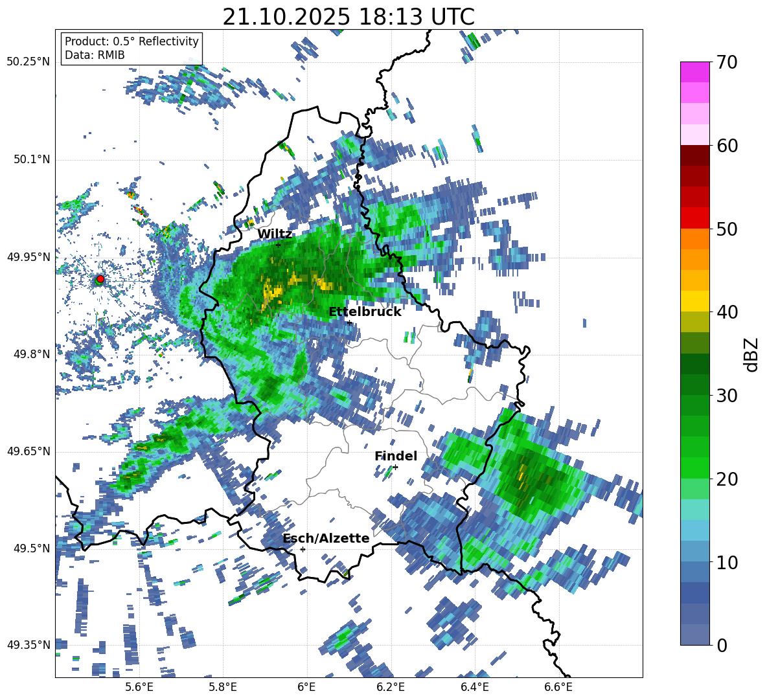The height and width of the screenshot is (700, 767).
Task: Click the Ettelbruck city label
Action: [x=365, y=312]
